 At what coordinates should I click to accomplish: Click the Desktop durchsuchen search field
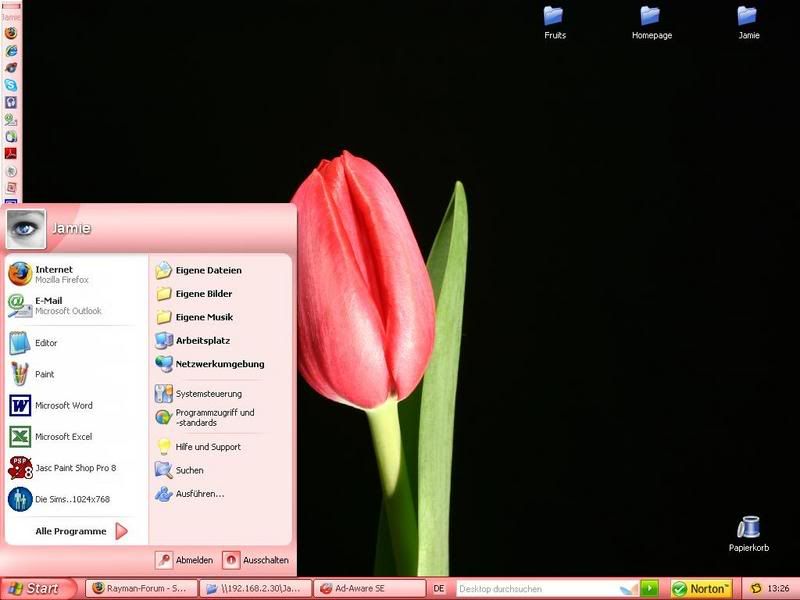point(535,589)
